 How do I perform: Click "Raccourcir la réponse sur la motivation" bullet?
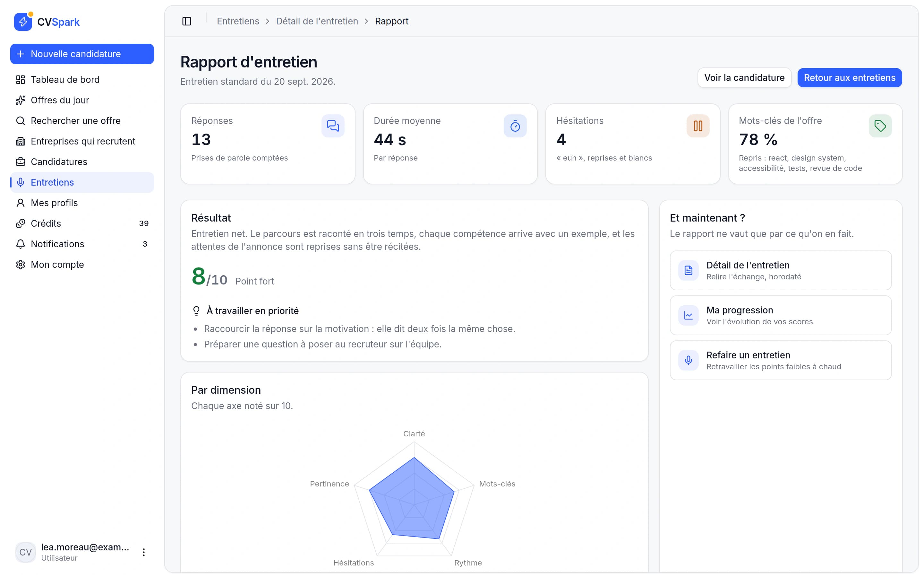coord(359,329)
